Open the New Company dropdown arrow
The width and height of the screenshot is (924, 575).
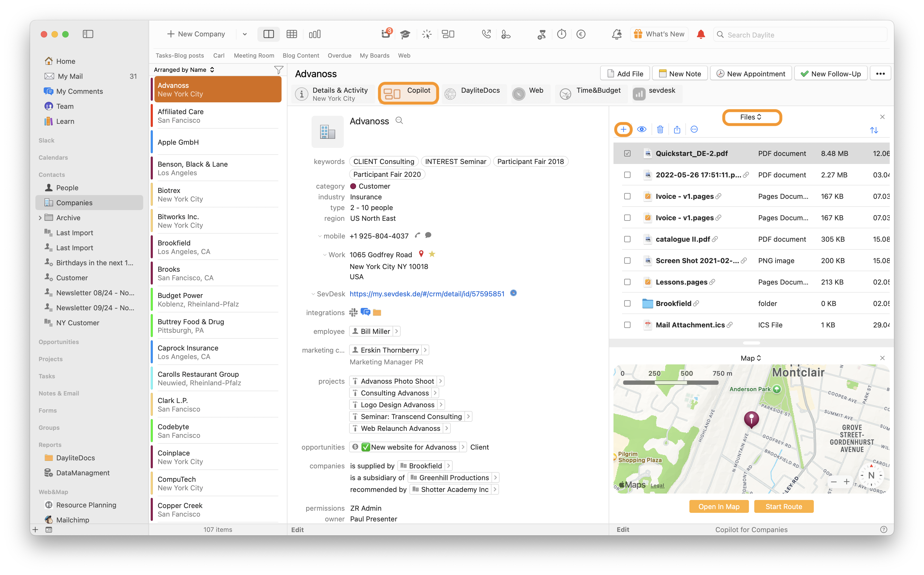point(244,34)
